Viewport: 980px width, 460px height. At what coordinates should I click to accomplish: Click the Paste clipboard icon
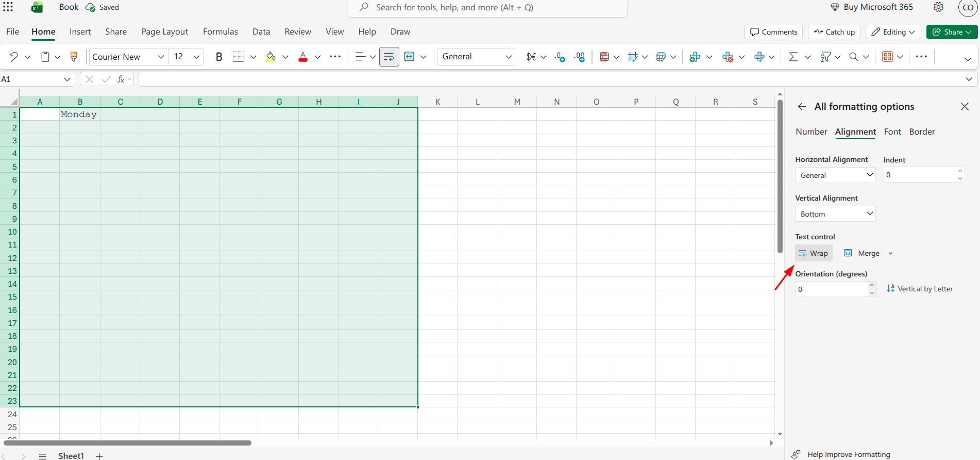45,57
